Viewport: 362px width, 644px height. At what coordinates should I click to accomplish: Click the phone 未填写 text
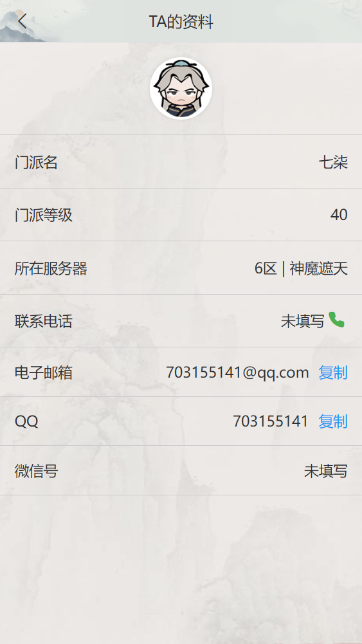tap(302, 321)
